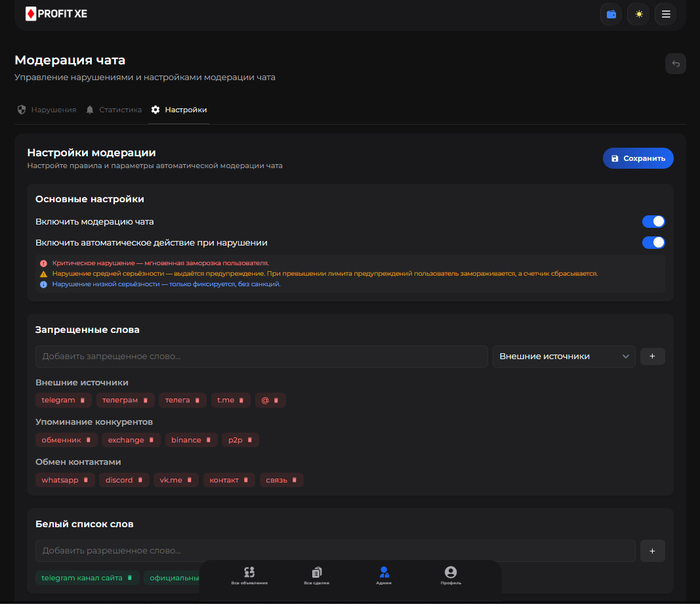Image resolution: width=700 pixels, height=604 pixels.
Task: Click the medium severity violation text
Action: coord(325,273)
